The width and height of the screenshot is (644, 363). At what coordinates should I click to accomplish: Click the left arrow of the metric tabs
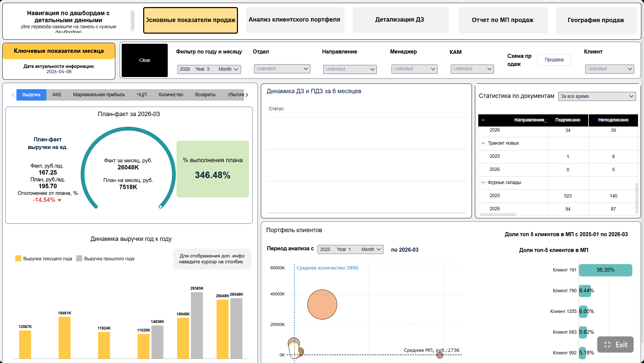click(13, 95)
